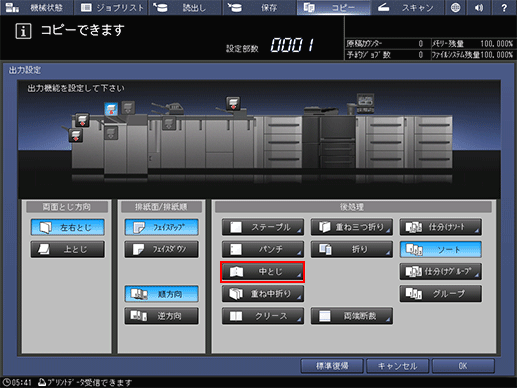The width and height of the screenshot is (517, 388).
Task: Select 左右とじ binding direction
Action: 68,227
